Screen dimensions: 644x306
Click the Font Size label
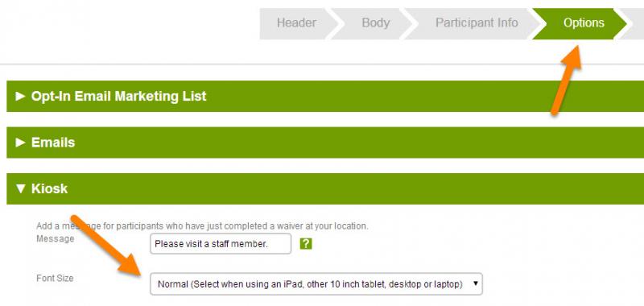[x=55, y=278]
